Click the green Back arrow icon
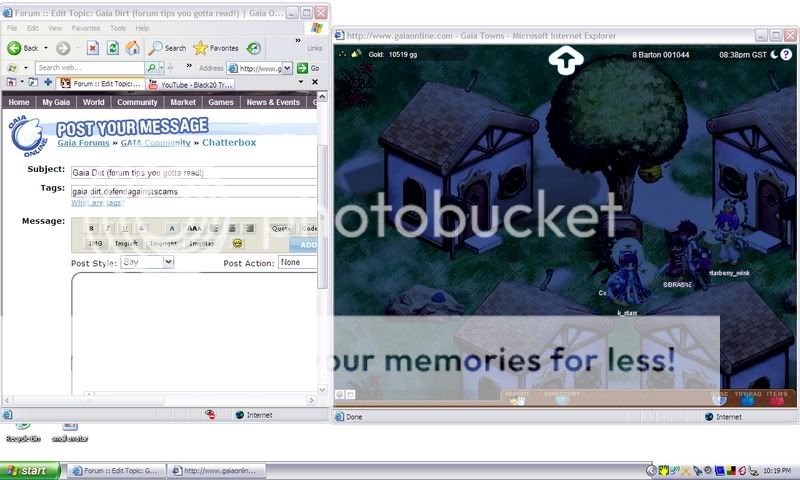This screenshot has width=800, height=480. point(14,48)
